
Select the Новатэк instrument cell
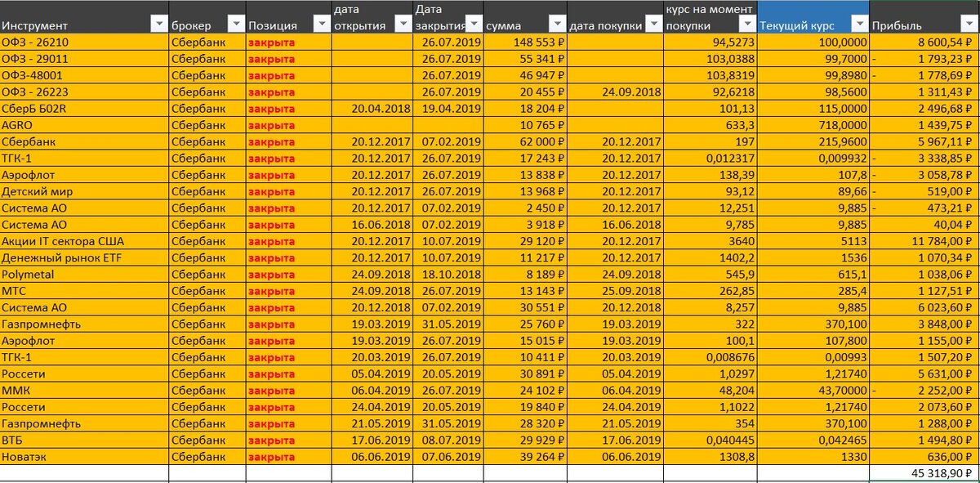(x=84, y=457)
